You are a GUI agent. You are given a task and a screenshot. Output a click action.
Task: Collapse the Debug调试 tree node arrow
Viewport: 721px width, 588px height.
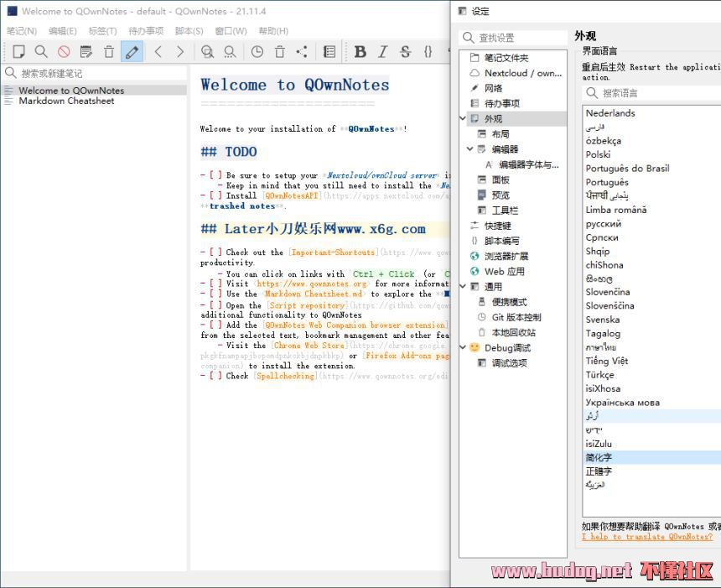click(463, 347)
